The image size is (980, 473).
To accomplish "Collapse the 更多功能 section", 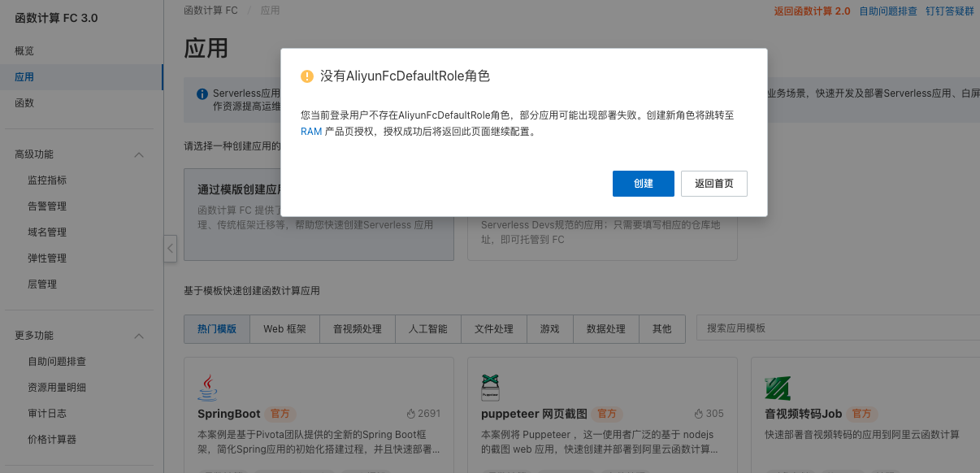I will [139, 336].
